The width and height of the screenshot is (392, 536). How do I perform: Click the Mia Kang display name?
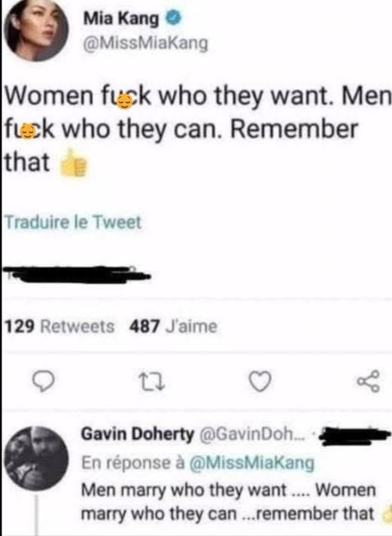pos(121,19)
